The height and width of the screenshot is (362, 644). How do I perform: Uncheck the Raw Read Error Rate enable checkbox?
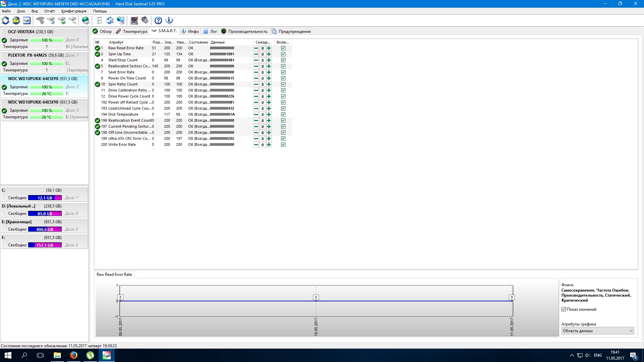click(283, 48)
